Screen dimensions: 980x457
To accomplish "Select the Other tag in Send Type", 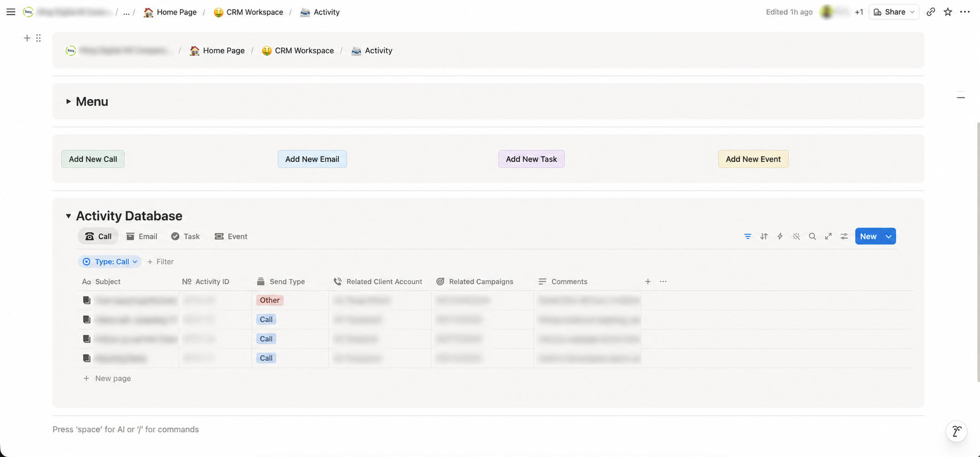I will (x=270, y=300).
